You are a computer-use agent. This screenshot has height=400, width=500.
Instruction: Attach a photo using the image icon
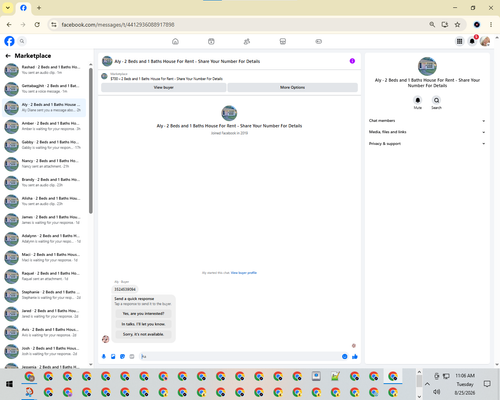tap(113, 357)
